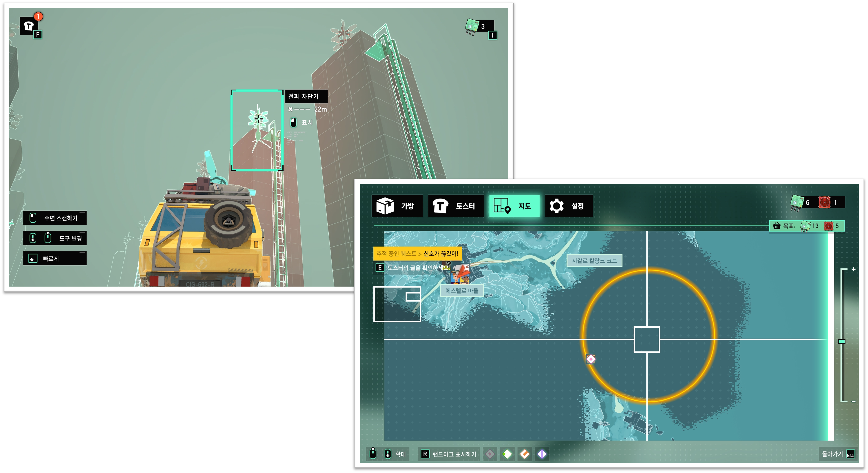The width and height of the screenshot is (868, 473).
Task: Click the tracked quest banner 신호가 끊겼어!
Action: [x=417, y=254]
